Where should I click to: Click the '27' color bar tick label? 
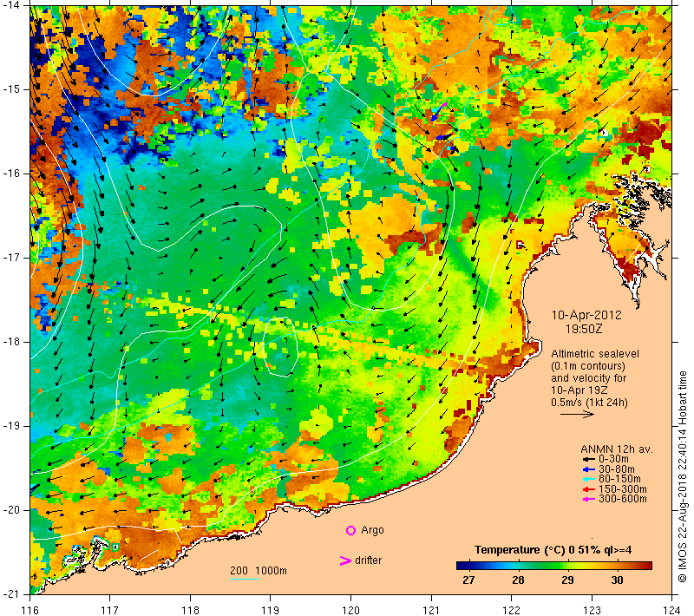tap(468, 580)
